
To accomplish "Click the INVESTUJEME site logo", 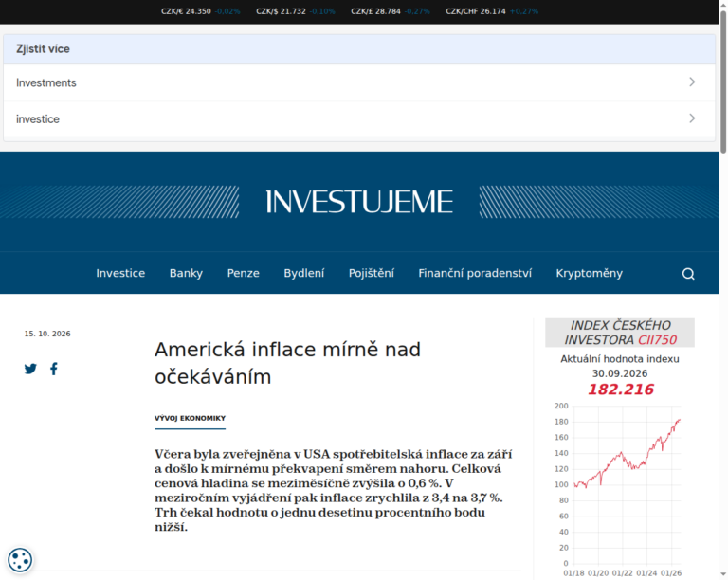I will click(359, 202).
